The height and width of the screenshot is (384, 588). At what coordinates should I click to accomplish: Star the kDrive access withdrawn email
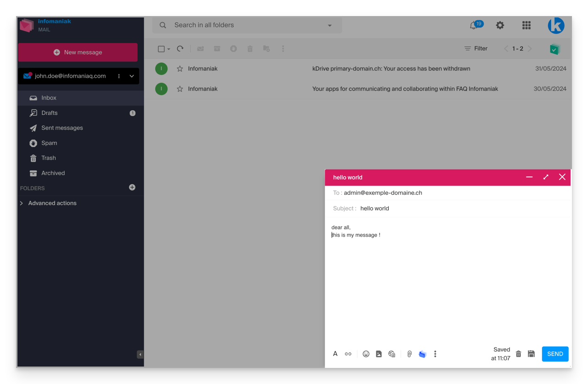[180, 69]
